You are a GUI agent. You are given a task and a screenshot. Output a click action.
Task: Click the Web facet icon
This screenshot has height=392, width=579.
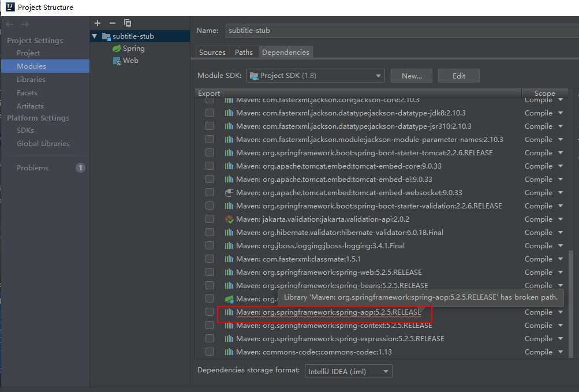tap(117, 61)
